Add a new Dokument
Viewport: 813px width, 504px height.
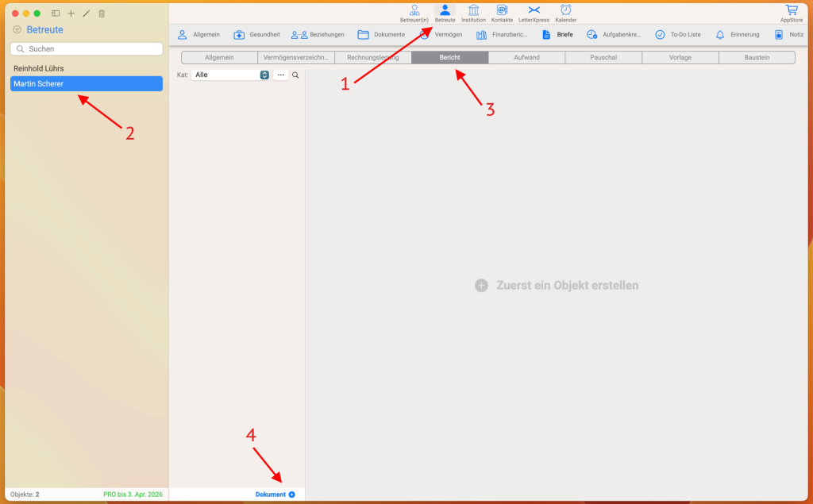pos(275,494)
